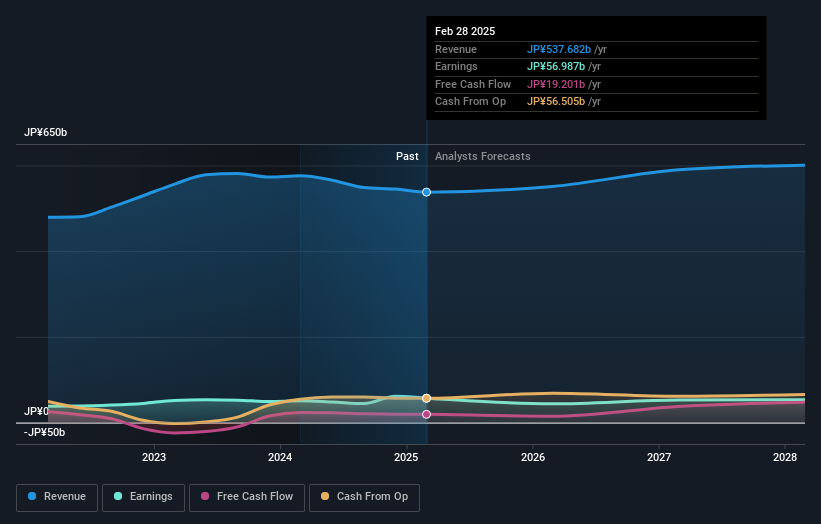Click the revenue data point marker at Feb 2025
Viewport: 821px width, 524px height.
tap(426, 192)
